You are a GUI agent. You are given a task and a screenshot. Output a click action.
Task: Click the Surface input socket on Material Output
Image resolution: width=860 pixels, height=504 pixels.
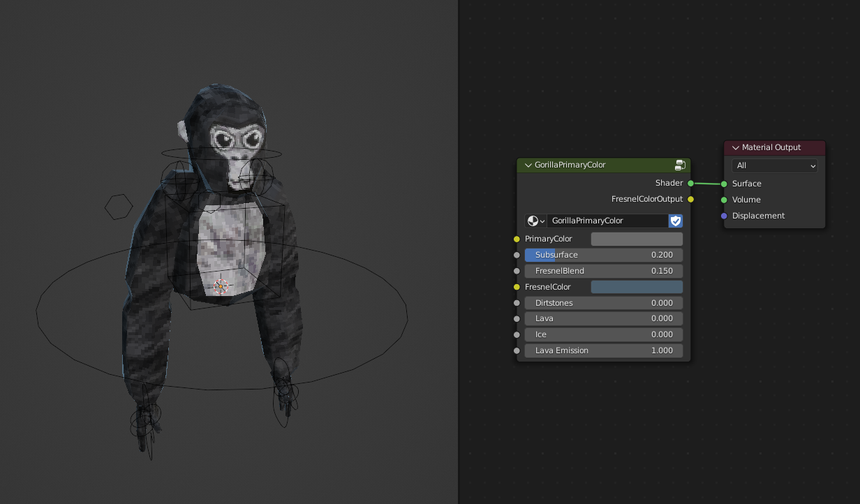pos(724,183)
